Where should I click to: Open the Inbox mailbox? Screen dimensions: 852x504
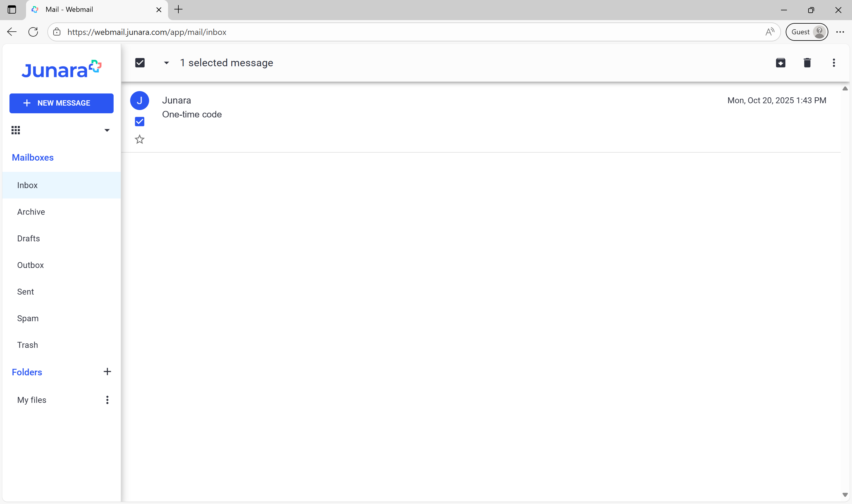click(x=62, y=185)
